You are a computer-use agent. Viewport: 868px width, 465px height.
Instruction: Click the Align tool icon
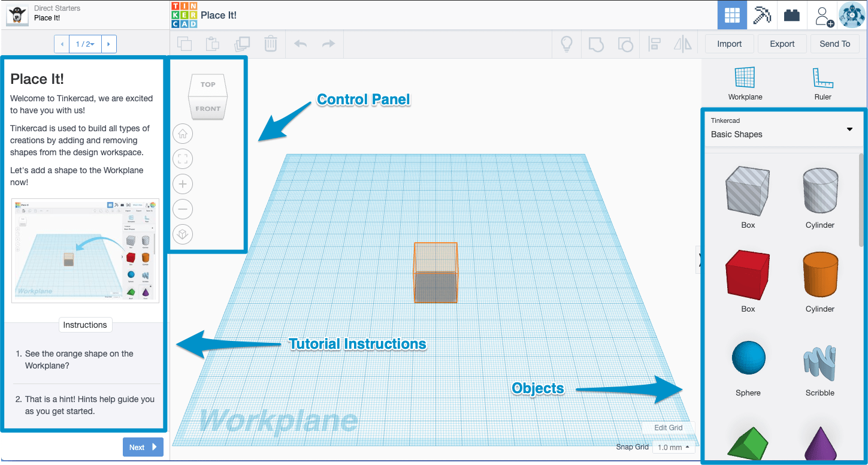pyautogui.click(x=654, y=43)
